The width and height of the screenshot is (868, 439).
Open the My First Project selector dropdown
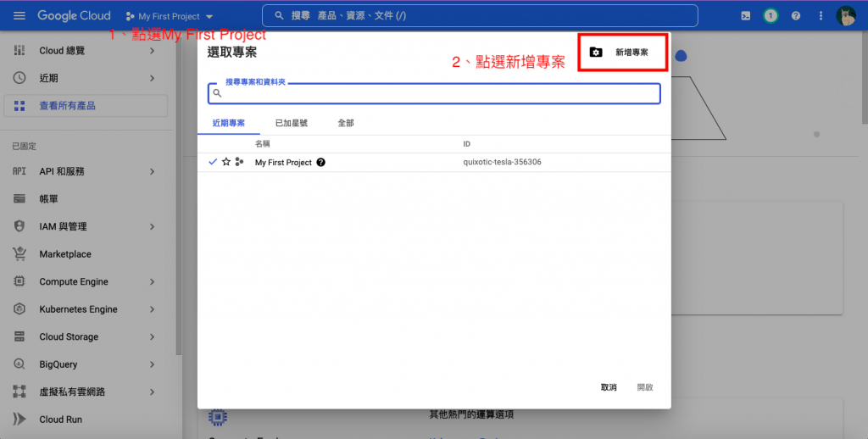[x=170, y=17]
